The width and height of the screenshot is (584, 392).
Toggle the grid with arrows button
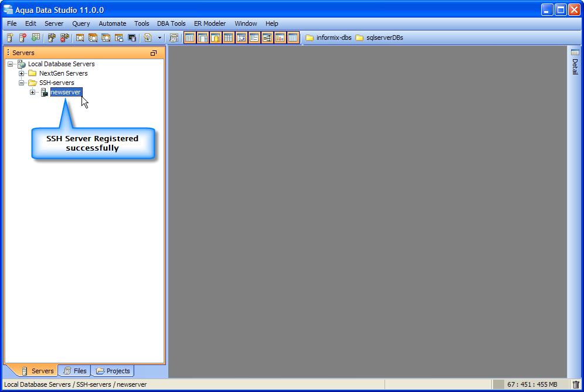(x=242, y=38)
